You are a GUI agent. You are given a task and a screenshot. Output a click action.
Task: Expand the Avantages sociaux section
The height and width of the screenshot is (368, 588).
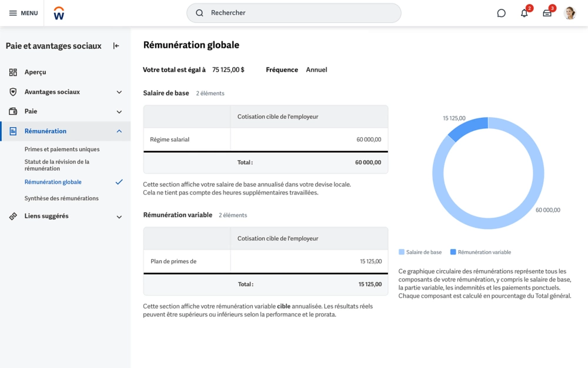tap(119, 92)
